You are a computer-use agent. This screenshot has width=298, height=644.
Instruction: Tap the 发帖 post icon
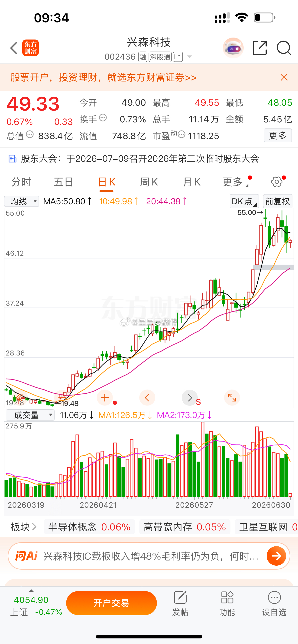click(x=180, y=598)
